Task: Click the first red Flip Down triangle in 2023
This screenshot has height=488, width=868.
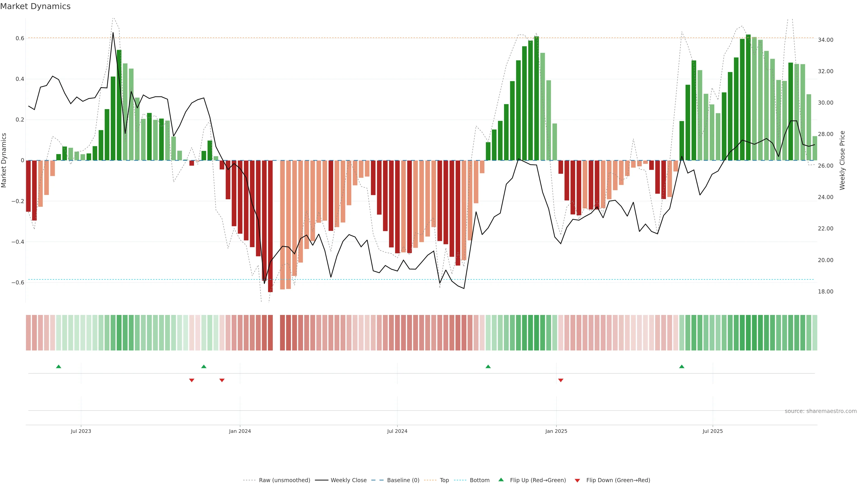Action: tap(192, 380)
